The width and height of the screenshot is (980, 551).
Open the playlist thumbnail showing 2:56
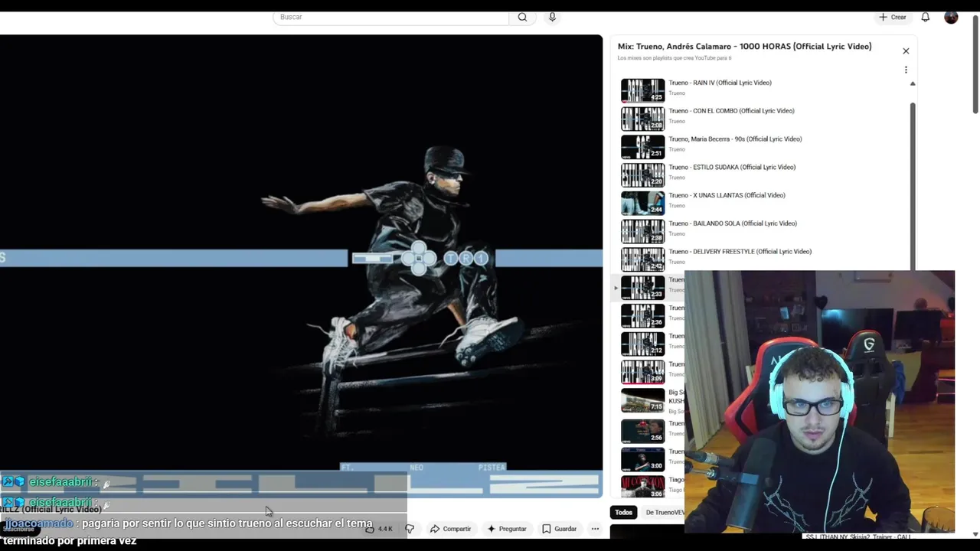(642, 431)
